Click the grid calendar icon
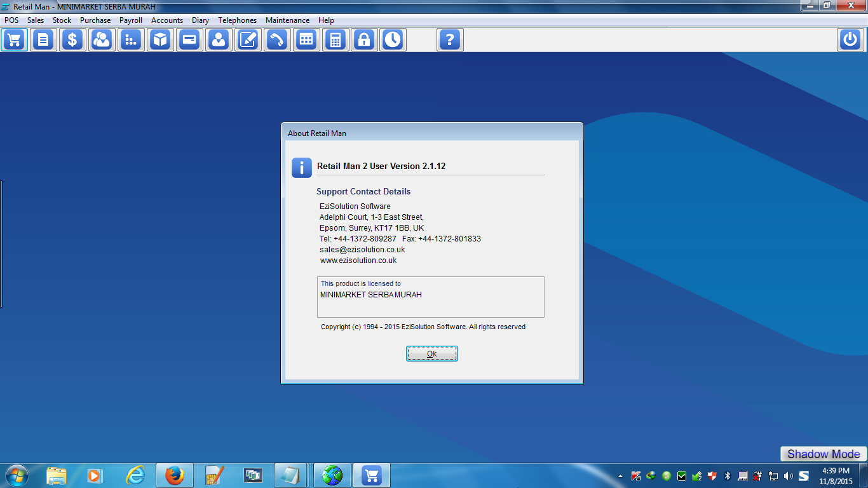Screen dimensions: 868x488 [x=306, y=39]
